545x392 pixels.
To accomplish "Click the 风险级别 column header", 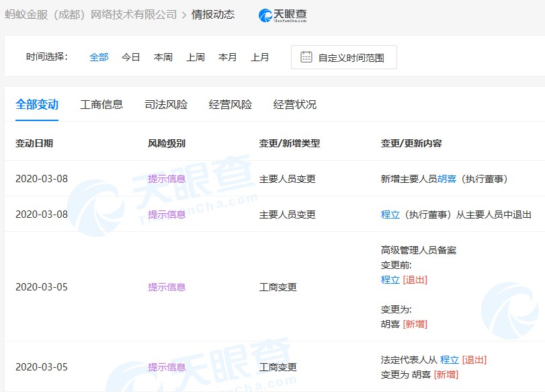I will point(167,143).
